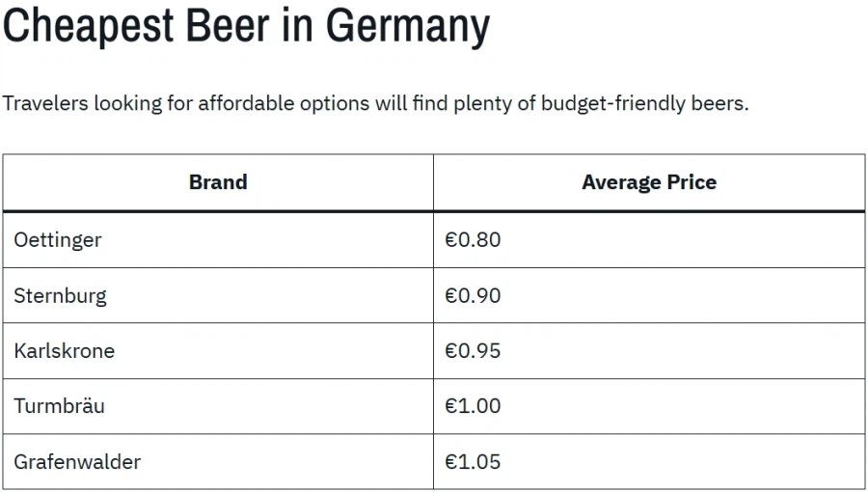Click the word budget-friendly in the paragraph
This screenshot has width=868, height=492.
(613, 103)
